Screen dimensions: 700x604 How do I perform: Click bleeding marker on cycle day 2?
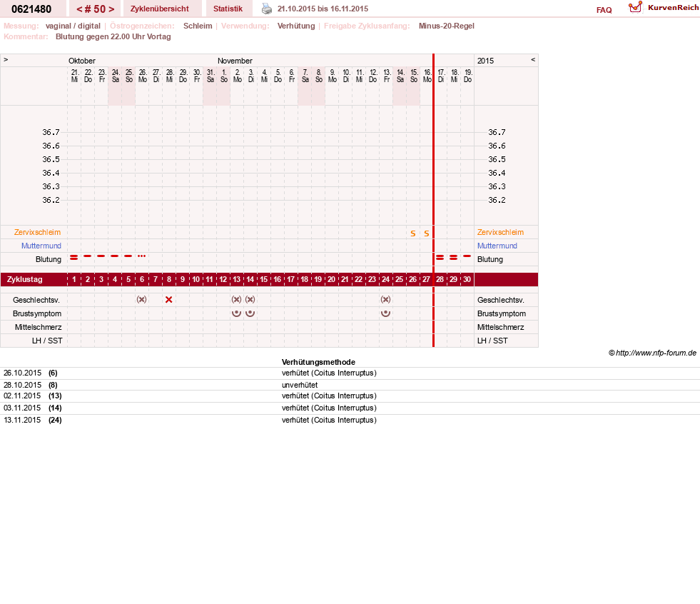click(x=88, y=256)
